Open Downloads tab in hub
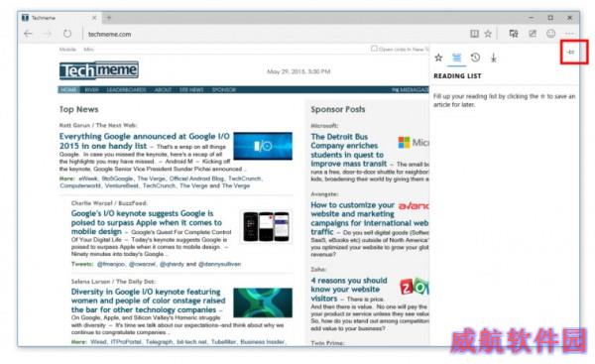 (493, 58)
